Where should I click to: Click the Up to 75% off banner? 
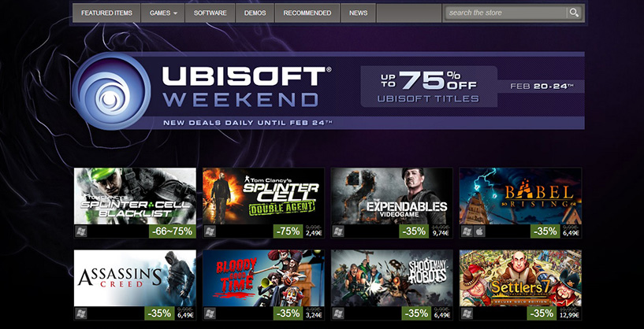pos(429,87)
